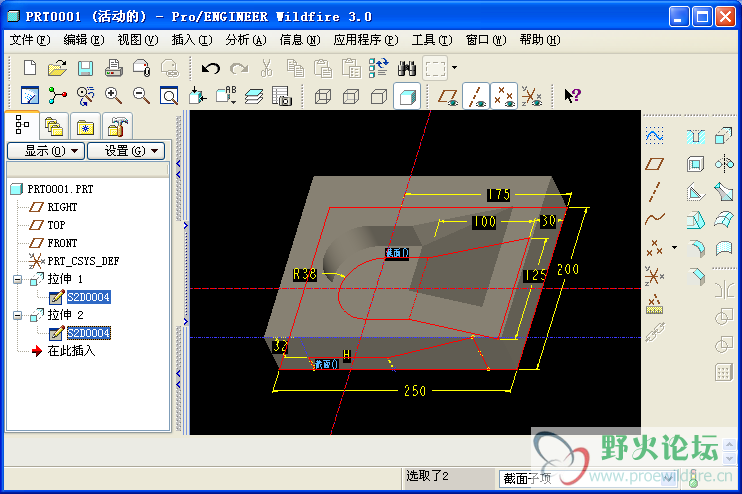Open the Reorient view tool
742x494 pixels.
(x=197, y=96)
